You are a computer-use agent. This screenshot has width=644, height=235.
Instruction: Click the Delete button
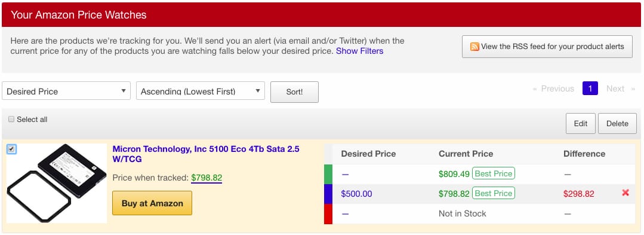pos(617,123)
